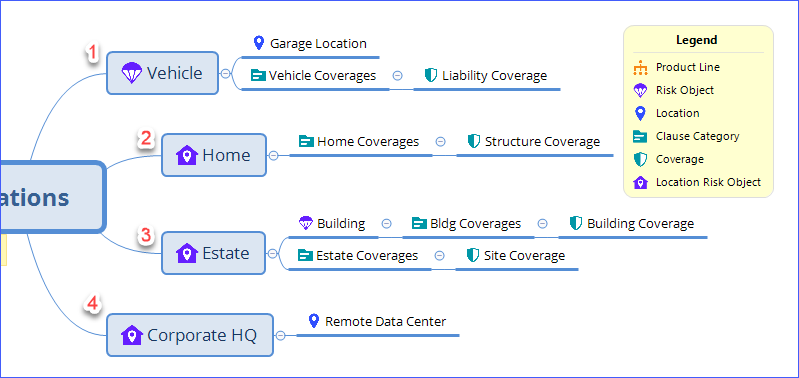The width and height of the screenshot is (799, 378).
Task: Click the shield icon beside Site Coverage
Action: 473,255
